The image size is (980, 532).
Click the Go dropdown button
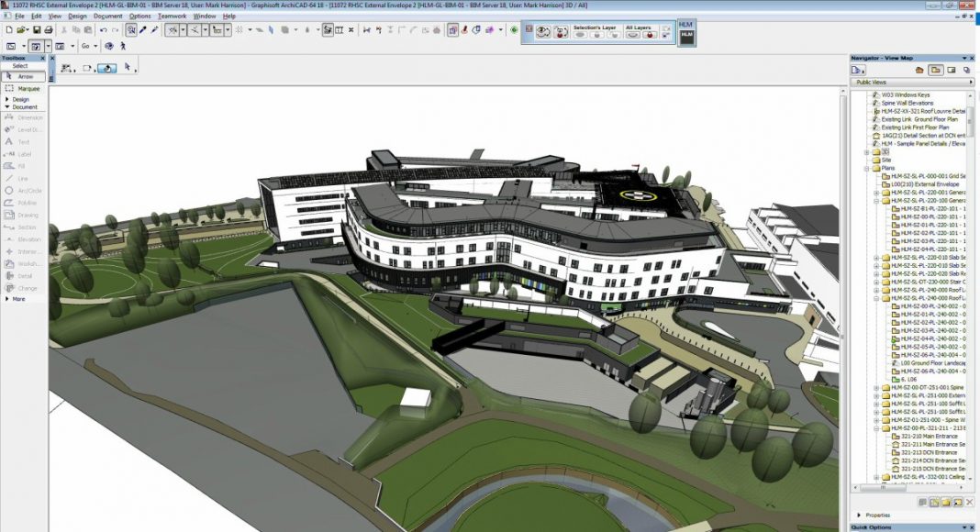pyautogui.click(x=88, y=46)
